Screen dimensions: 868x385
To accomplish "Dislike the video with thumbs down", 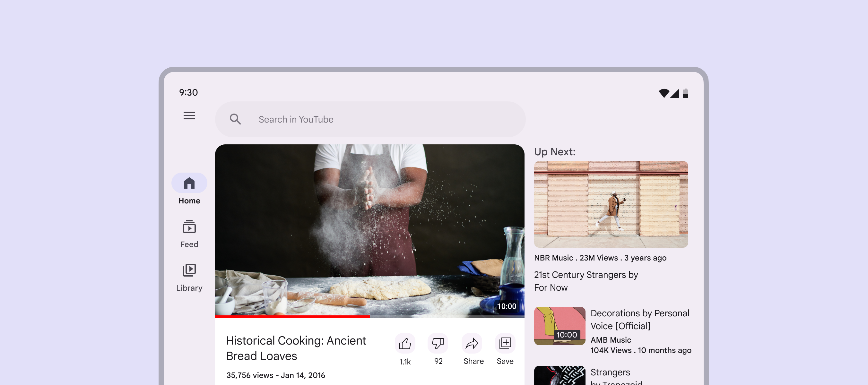I will (x=438, y=343).
